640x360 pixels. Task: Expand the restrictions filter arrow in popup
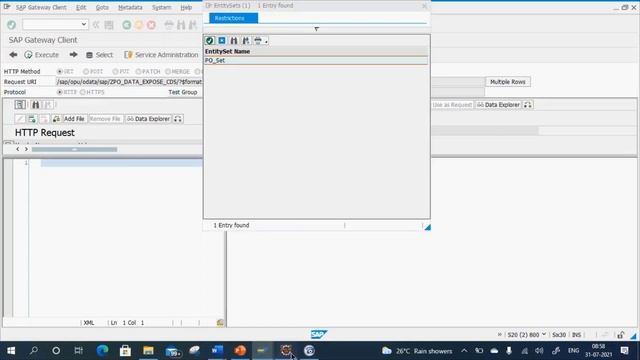[x=316, y=29]
